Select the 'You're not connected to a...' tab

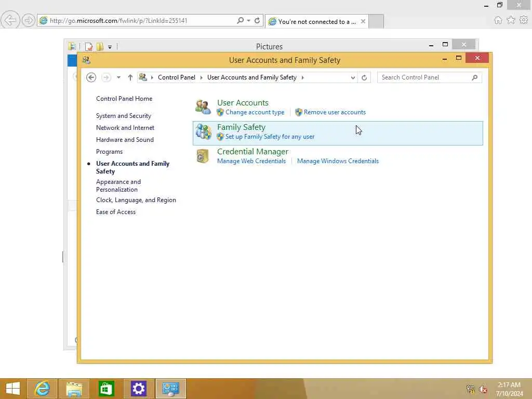[317, 21]
